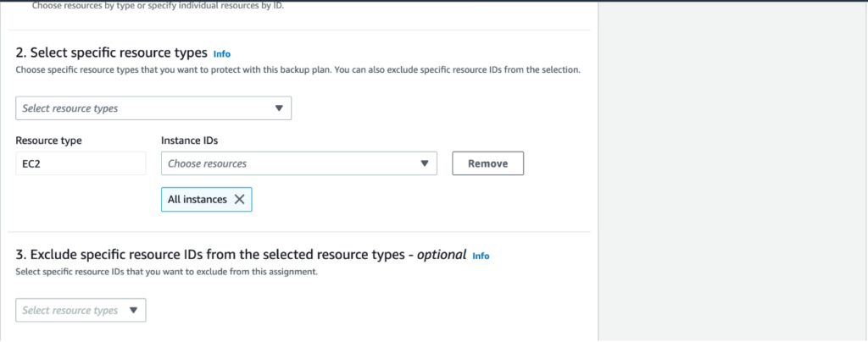Expand Select resource types dropdown in step 2

tap(153, 108)
